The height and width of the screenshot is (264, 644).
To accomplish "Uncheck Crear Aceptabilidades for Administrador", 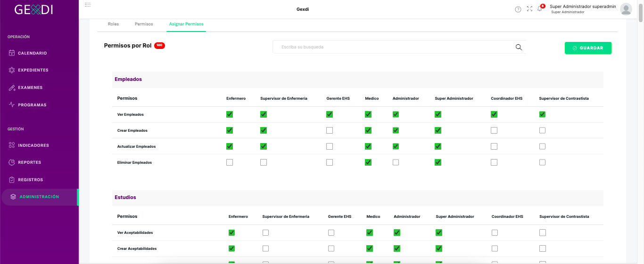I will tap(397, 248).
